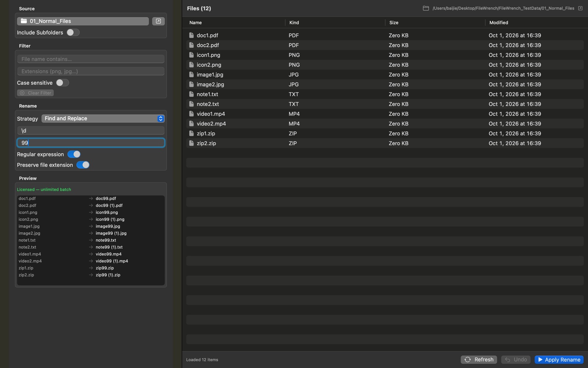Viewport: 588px width, 368px height.
Task: Click folder icon next to the file path
Action: 426,8
